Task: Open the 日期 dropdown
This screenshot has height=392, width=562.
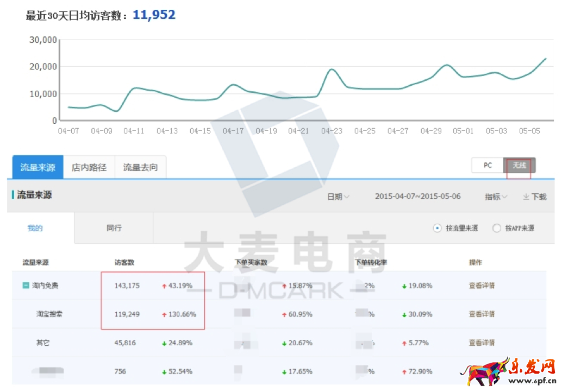Action: pyautogui.click(x=338, y=197)
